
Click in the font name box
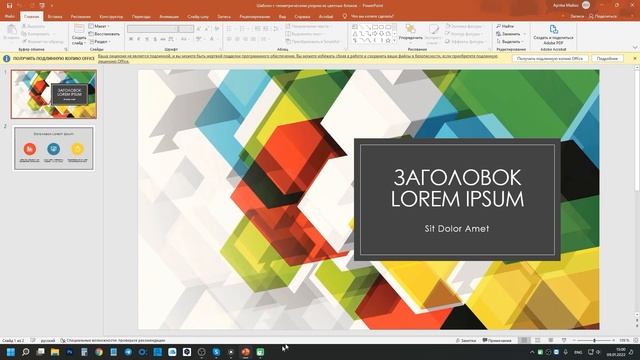pyautogui.click(x=152, y=29)
